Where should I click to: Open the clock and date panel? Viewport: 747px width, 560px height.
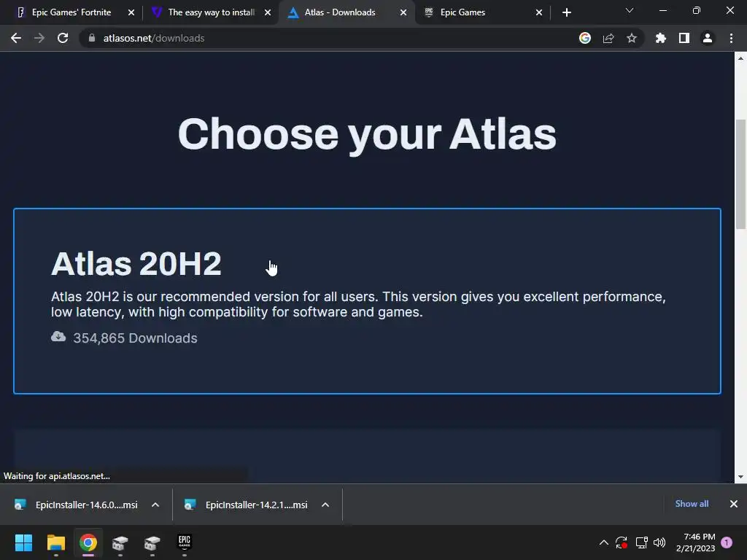click(695, 542)
